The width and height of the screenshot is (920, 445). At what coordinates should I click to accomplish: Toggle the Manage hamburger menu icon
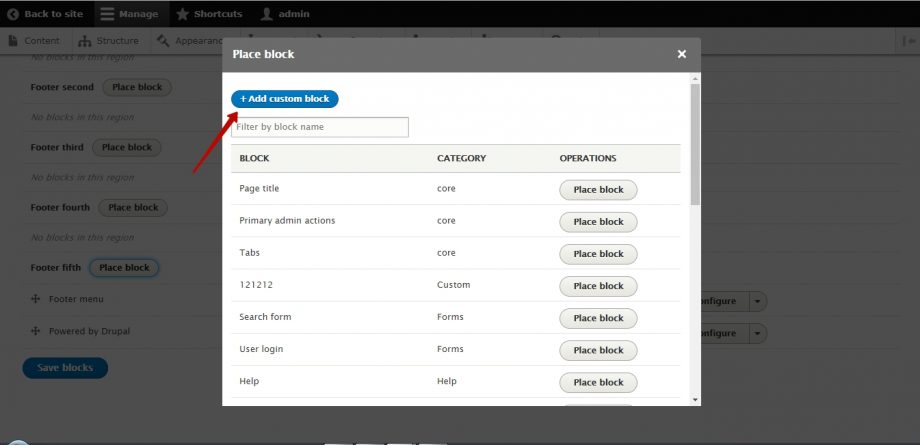click(107, 14)
